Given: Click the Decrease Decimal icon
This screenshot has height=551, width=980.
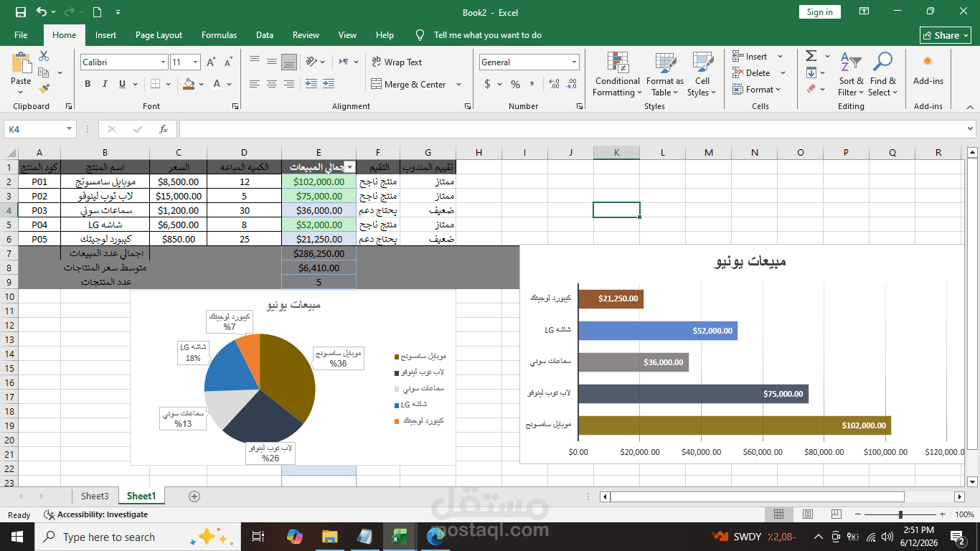Looking at the screenshot, I should coord(571,84).
